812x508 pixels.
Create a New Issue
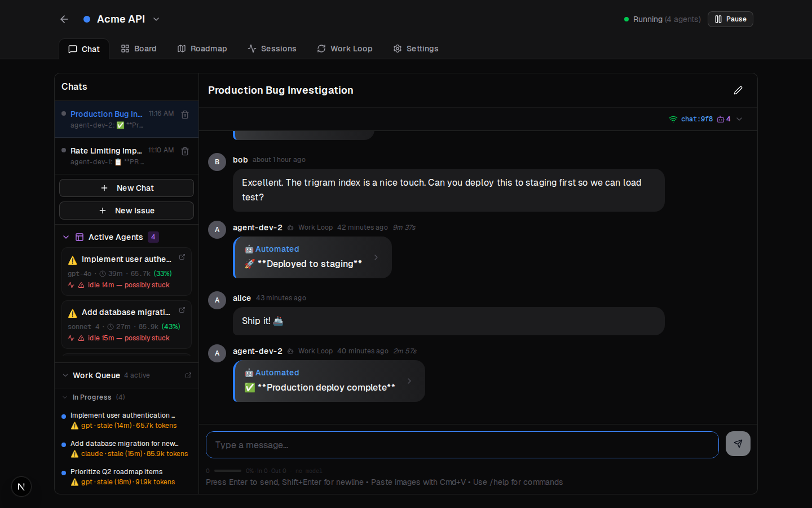[126, 210]
